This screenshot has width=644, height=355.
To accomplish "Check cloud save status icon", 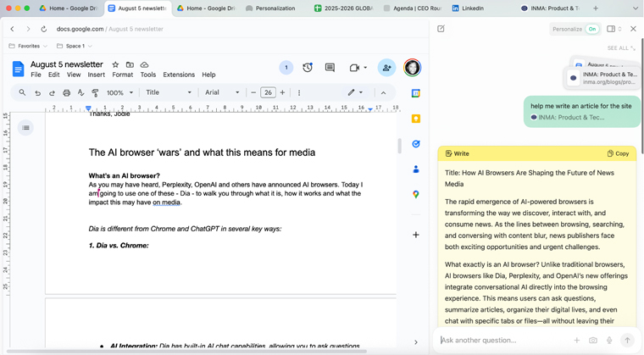I will (144, 64).
